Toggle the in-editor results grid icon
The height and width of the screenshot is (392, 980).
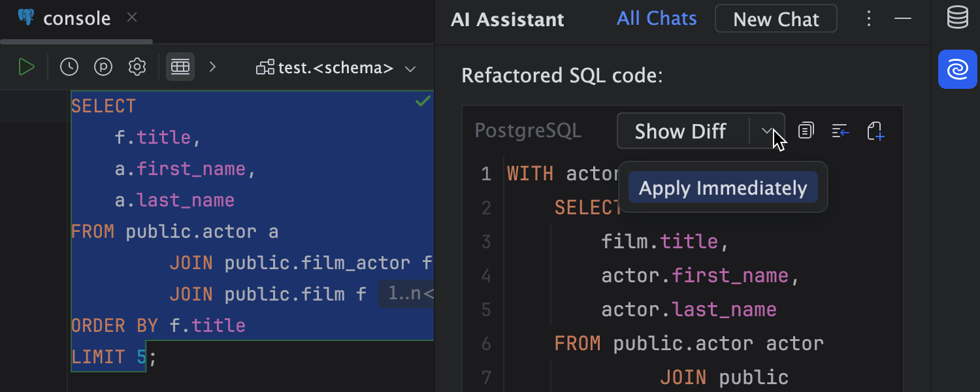(180, 67)
